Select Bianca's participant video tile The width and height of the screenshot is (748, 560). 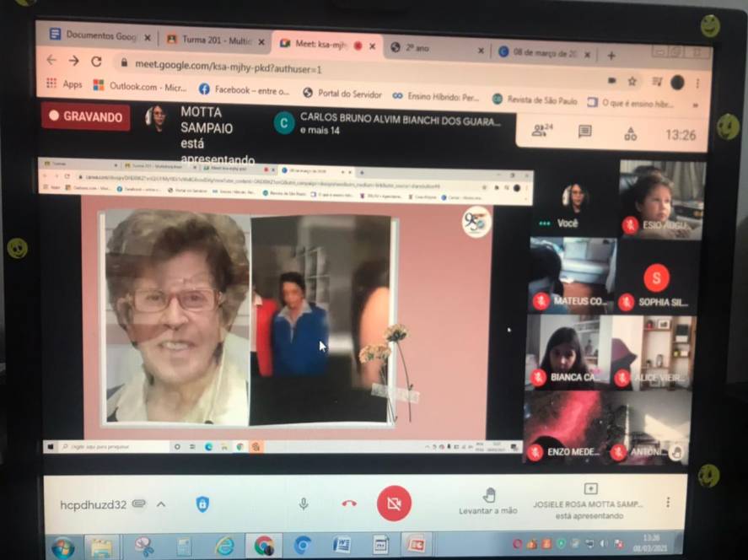[566, 353]
